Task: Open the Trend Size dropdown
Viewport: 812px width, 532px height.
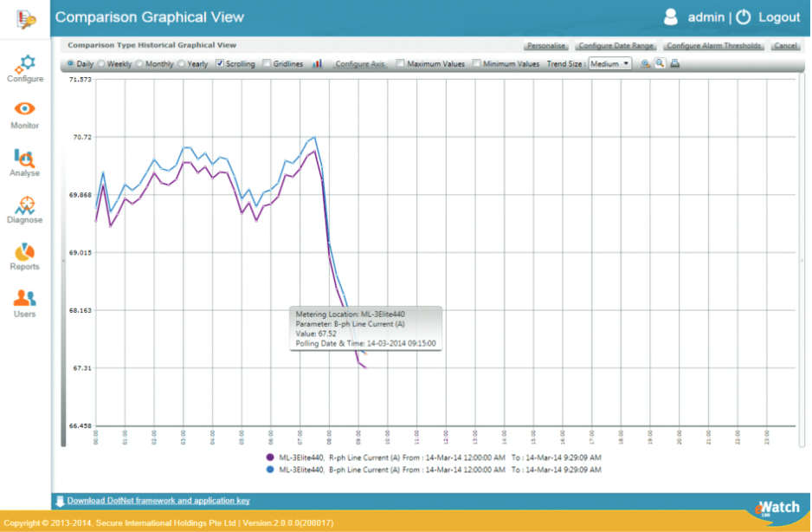Action: click(610, 63)
